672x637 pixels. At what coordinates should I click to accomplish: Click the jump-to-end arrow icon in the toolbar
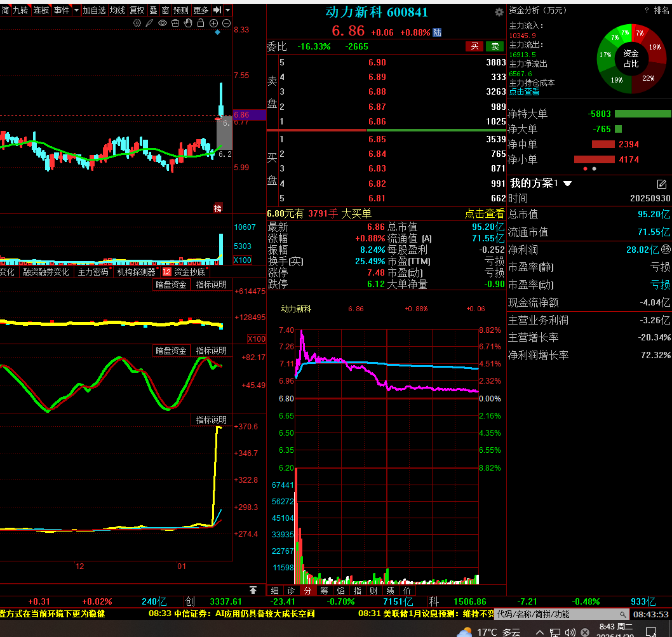(x=217, y=10)
